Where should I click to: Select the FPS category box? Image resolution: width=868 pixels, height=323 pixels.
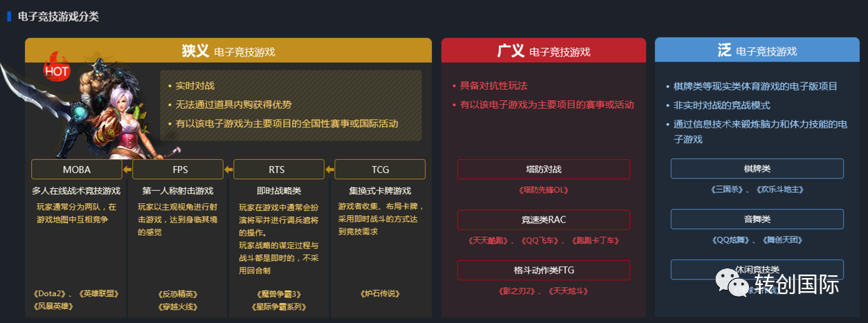(x=178, y=169)
